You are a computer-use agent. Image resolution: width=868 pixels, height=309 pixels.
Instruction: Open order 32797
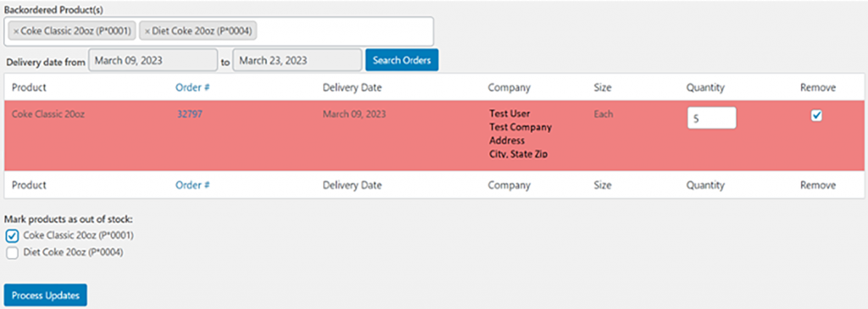tap(189, 114)
